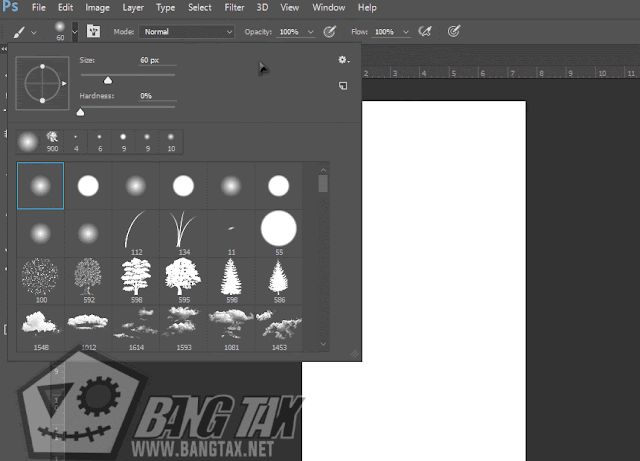Image resolution: width=640 pixels, height=461 pixels.
Task: Expand the tool preset picker arrow
Action: [34, 32]
